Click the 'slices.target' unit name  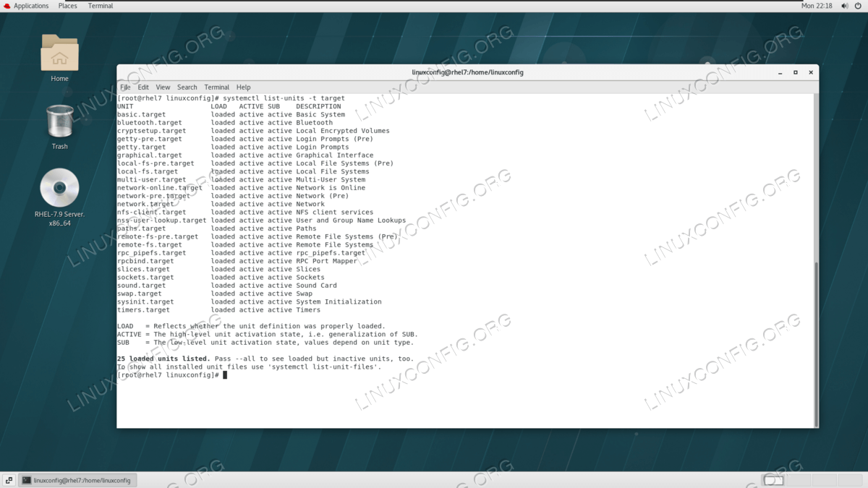[144, 270]
